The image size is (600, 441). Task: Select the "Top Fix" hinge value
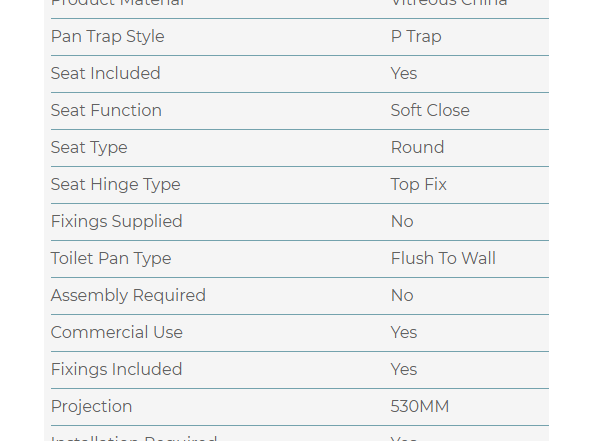[418, 185]
